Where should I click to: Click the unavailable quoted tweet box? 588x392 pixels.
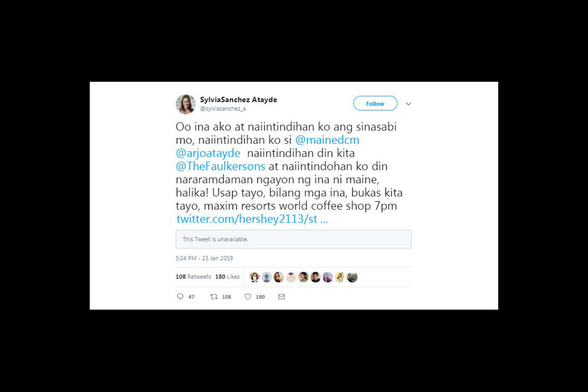(293, 239)
